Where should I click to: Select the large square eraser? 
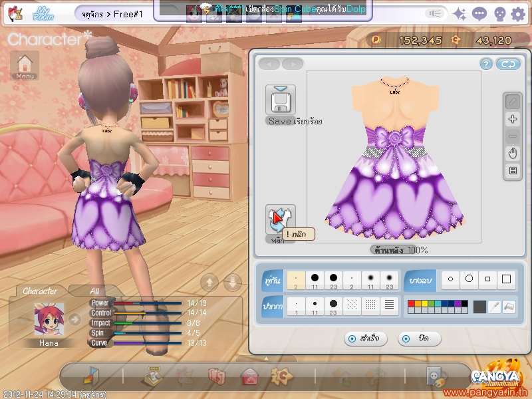(506, 279)
